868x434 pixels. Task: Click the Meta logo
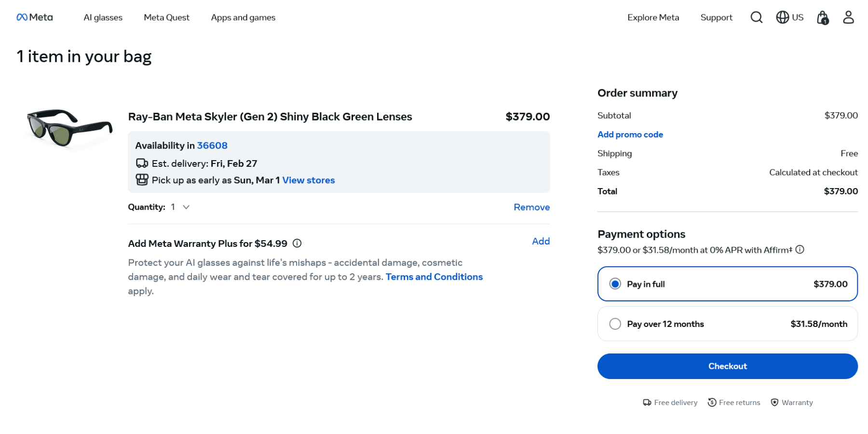pos(34,17)
